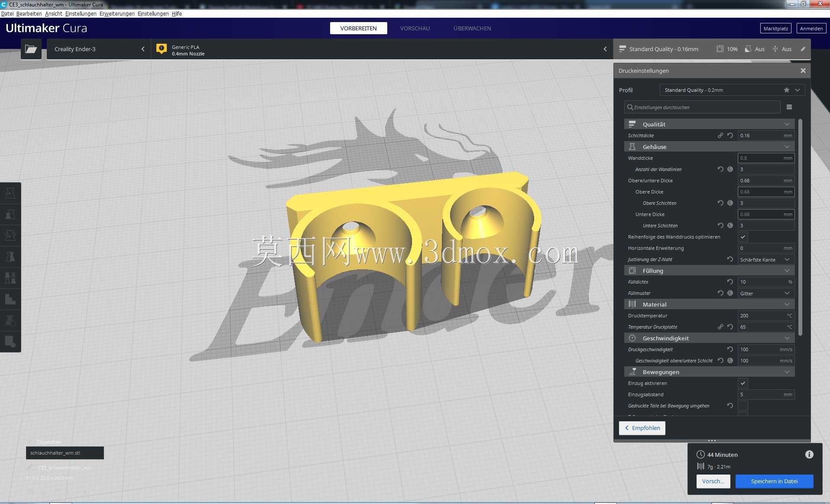Click Speichern in Datei

[x=774, y=481]
